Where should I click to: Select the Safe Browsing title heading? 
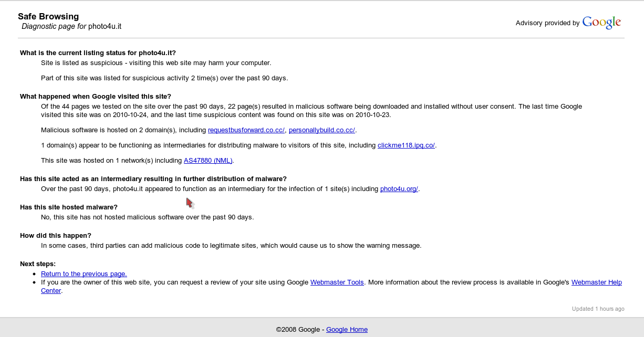48,16
